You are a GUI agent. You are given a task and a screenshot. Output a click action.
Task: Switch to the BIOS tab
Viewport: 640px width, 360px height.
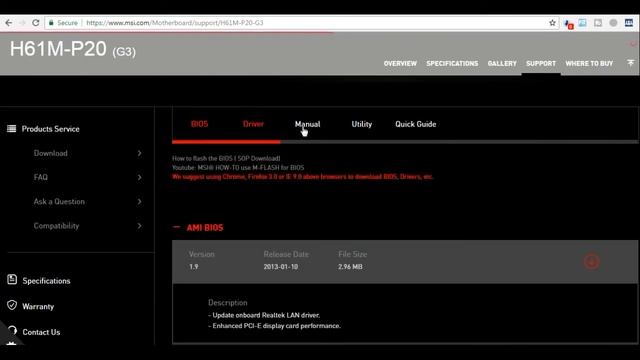click(x=199, y=124)
